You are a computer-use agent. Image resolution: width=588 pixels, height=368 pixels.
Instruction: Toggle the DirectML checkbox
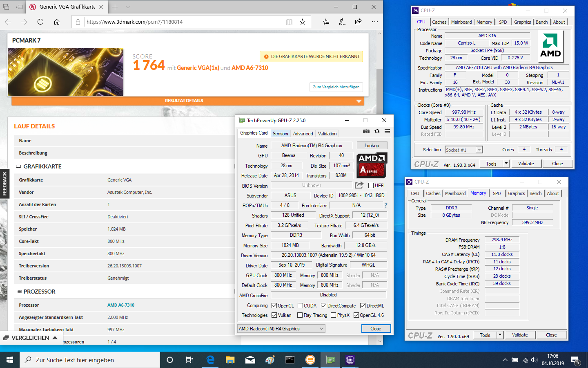[363, 305]
